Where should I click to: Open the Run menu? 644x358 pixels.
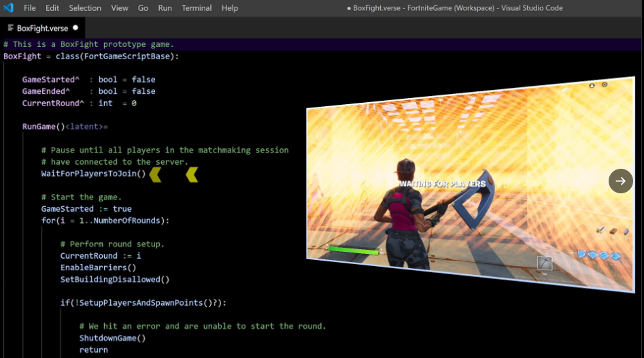165,8
